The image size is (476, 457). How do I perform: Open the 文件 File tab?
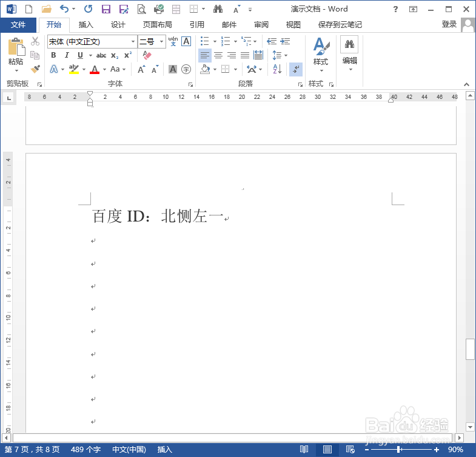[x=18, y=25]
